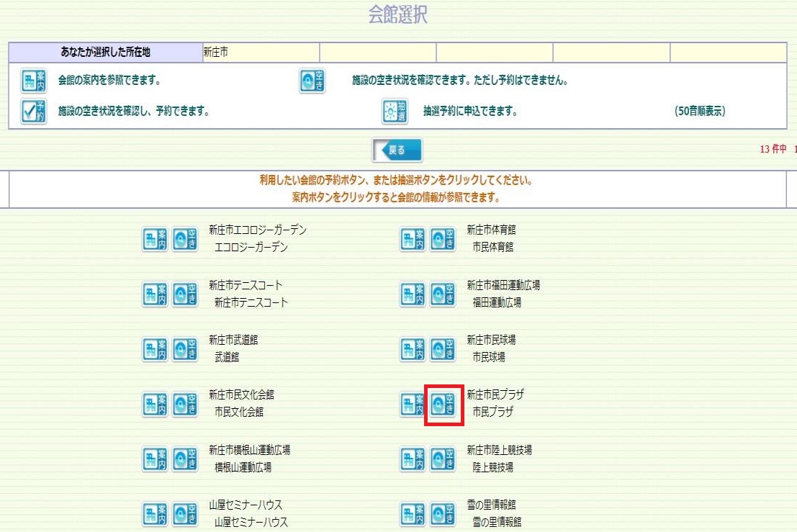Check 空き availability for 新庄市体育館

[443, 239]
